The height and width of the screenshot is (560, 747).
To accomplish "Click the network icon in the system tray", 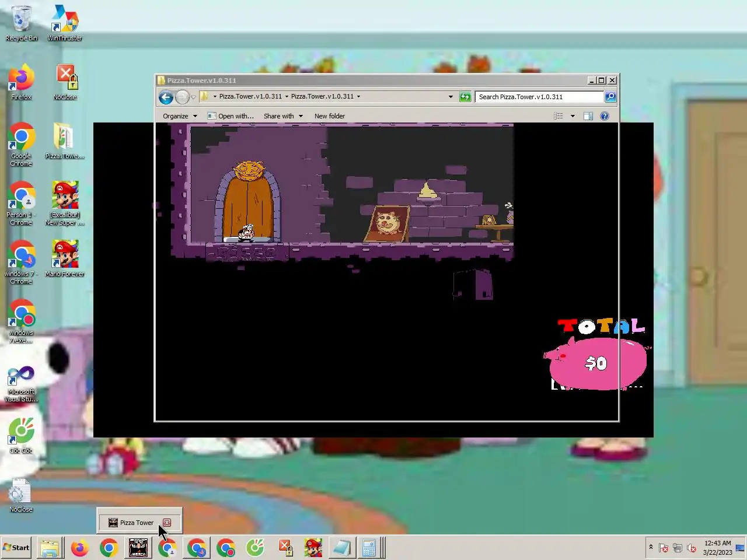I will [678, 548].
